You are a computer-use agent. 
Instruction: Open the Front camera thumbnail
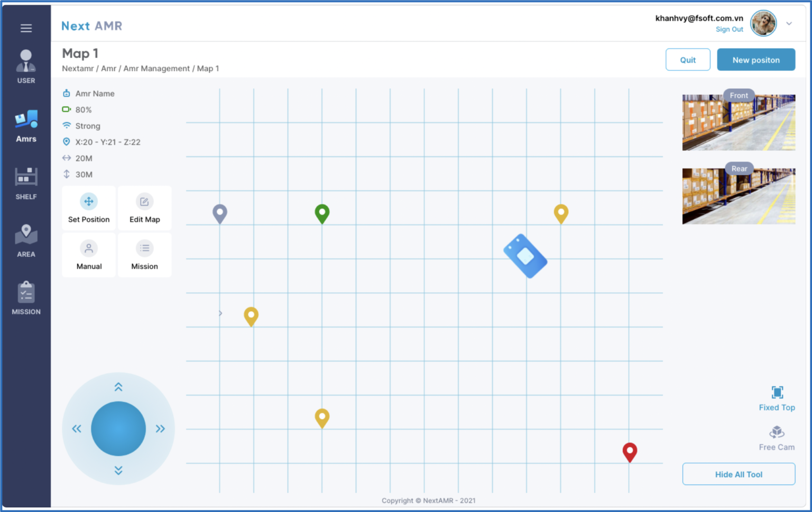(x=739, y=123)
